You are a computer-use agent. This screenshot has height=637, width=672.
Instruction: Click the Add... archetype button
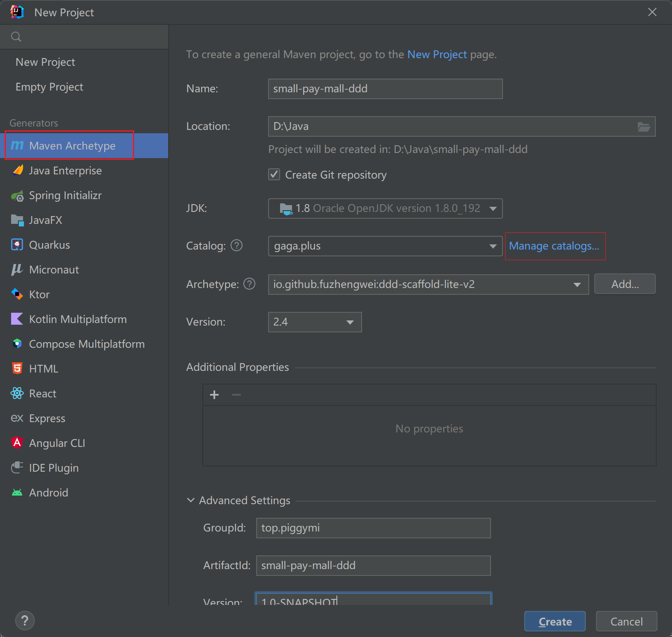625,284
